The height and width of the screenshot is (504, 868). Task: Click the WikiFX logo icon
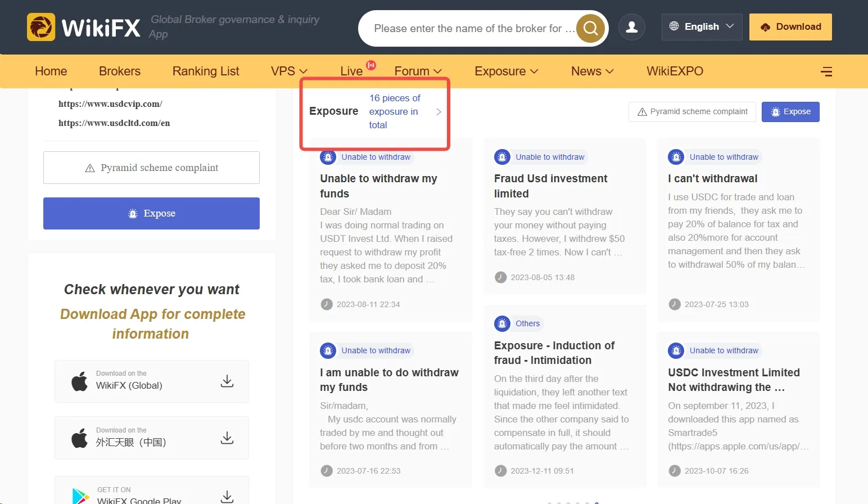41,27
